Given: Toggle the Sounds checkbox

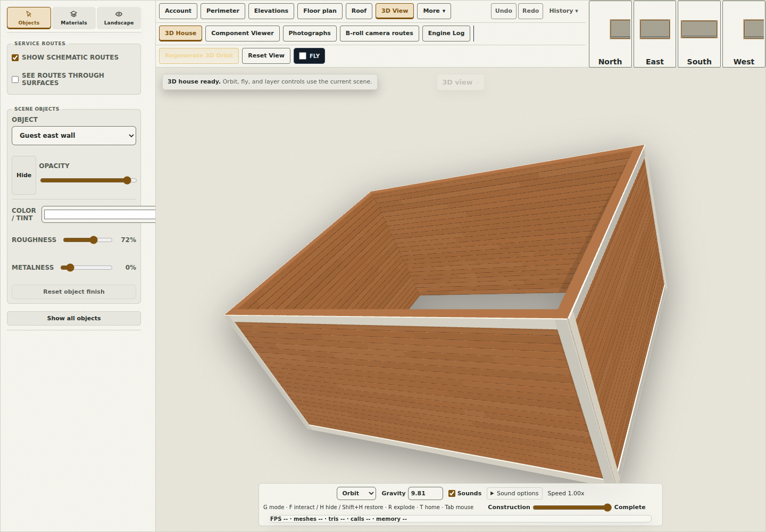Looking at the screenshot, I should coord(452,494).
